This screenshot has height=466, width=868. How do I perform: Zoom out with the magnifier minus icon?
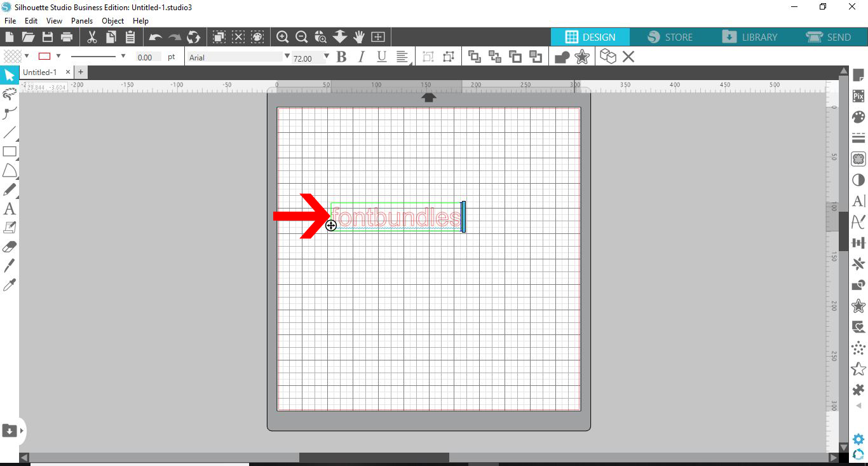tap(302, 37)
